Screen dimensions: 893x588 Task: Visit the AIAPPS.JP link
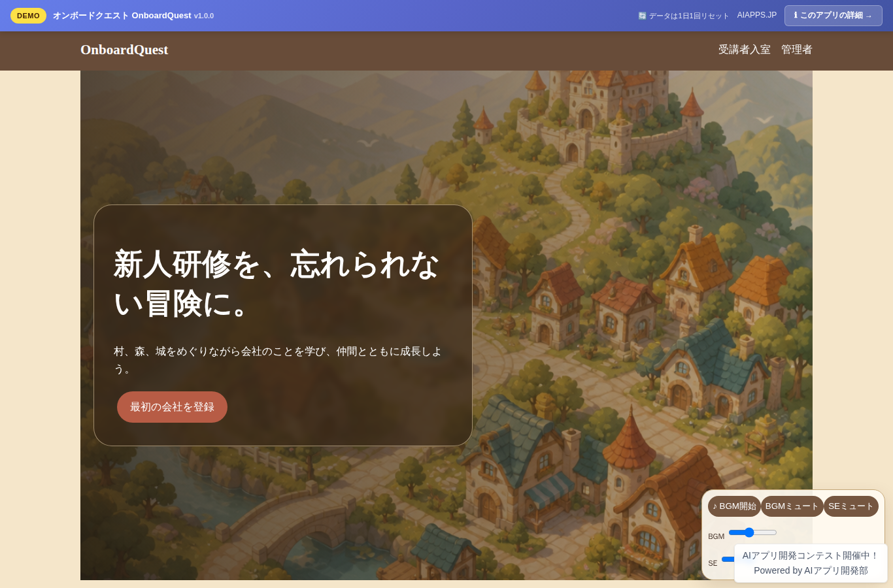click(x=756, y=15)
